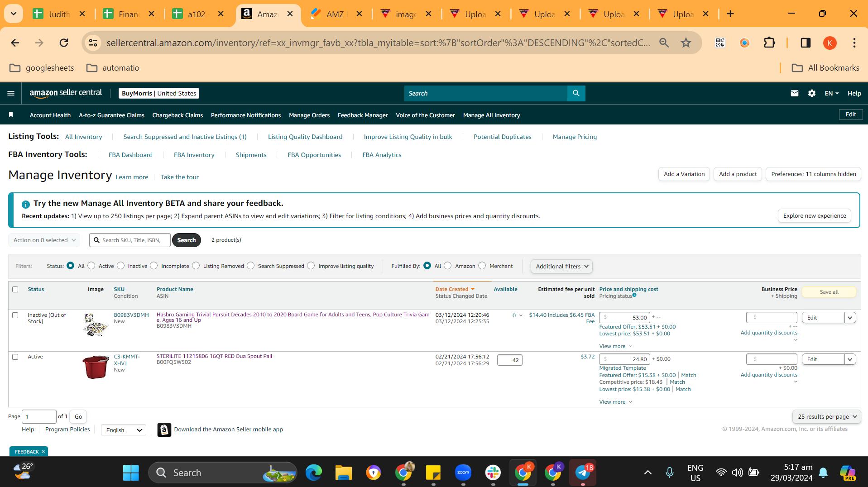Click the STERILITE red pail product thumbnail
The width and height of the screenshot is (868, 487).
point(96,367)
